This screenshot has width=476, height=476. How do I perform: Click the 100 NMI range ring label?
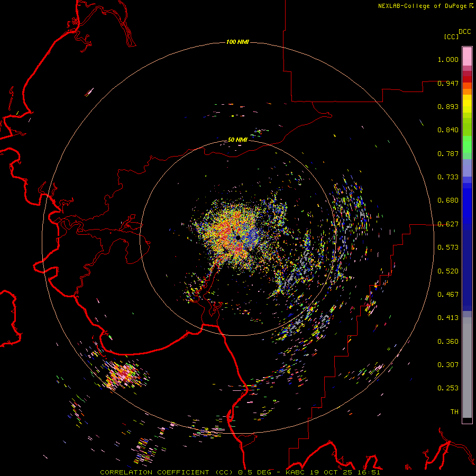(x=237, y=42)
